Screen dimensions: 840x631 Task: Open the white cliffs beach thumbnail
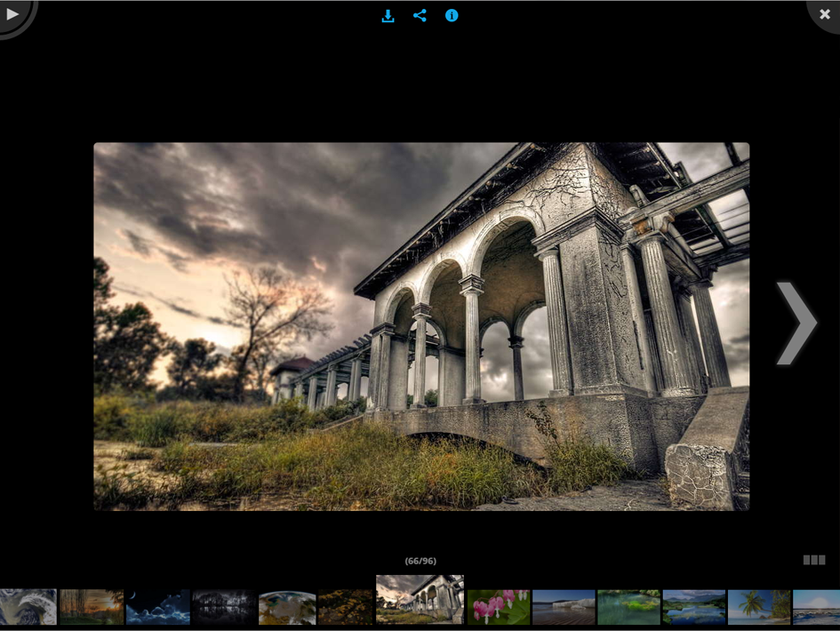coord(564,607)
